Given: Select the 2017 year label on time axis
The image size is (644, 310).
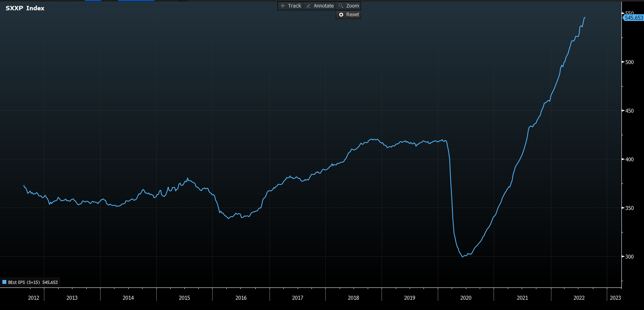Looking at the screenshot, I should [298, 298].
